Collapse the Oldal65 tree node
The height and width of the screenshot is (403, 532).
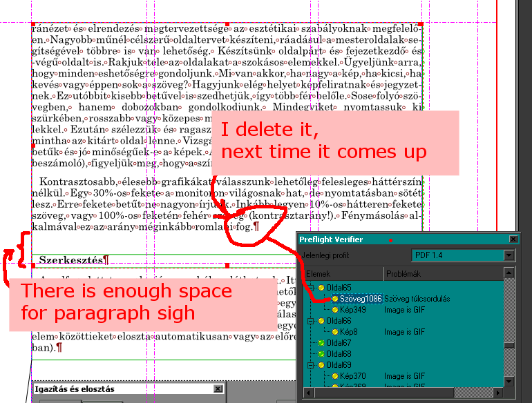click(x=312, y=288)
